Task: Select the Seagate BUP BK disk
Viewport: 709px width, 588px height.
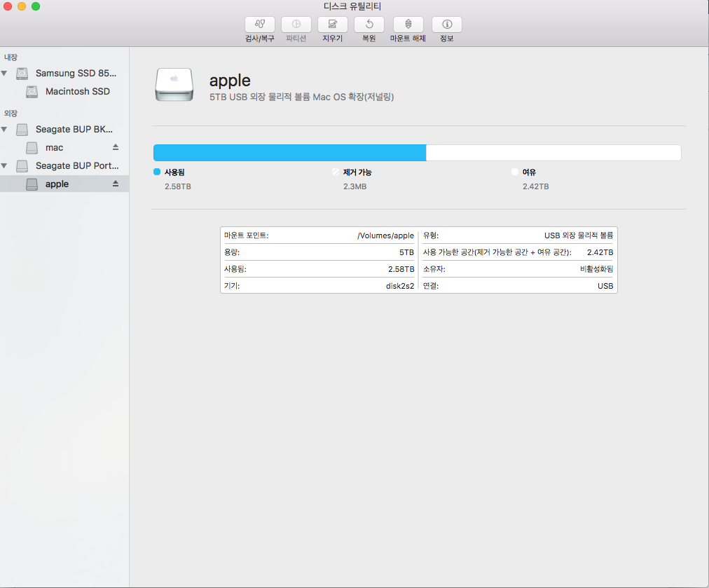Action: (74, 129)
